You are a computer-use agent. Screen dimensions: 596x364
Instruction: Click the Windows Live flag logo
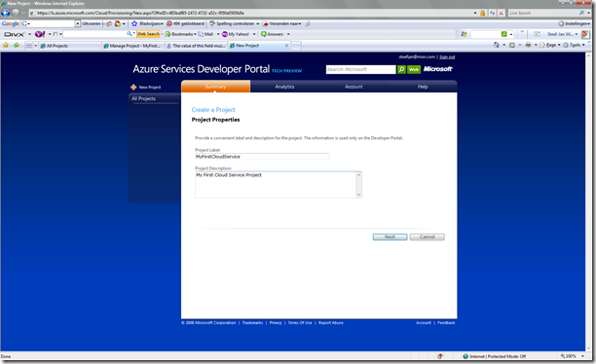[x=464, y=34]
